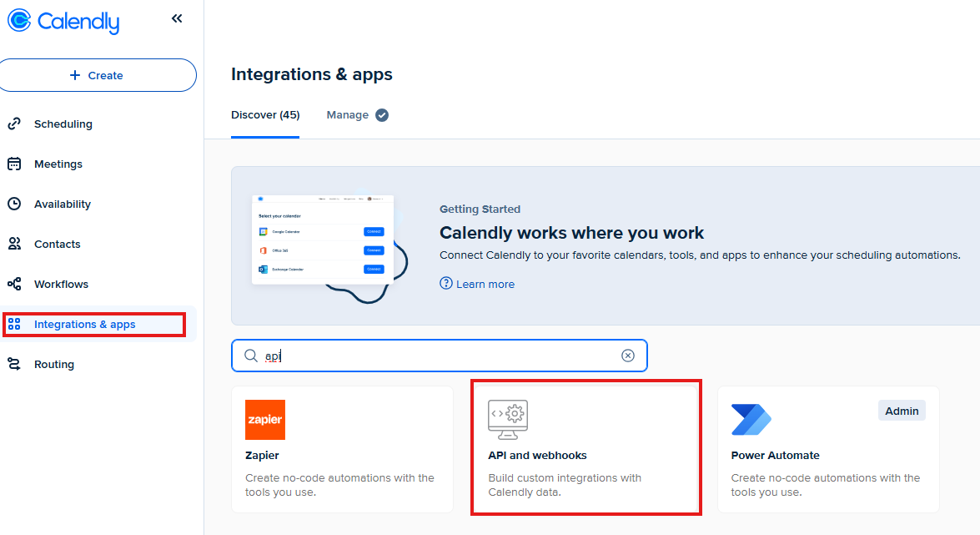Click the Workflows icon in sidebar
This screenshot has height=535, width=980.
click(x=14, y=284)
